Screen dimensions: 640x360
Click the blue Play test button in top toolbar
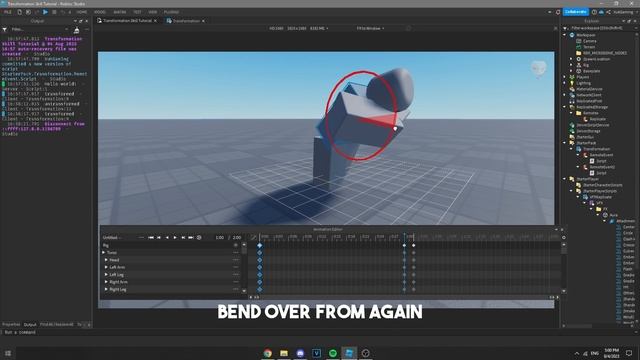click(x=45, y=12)
